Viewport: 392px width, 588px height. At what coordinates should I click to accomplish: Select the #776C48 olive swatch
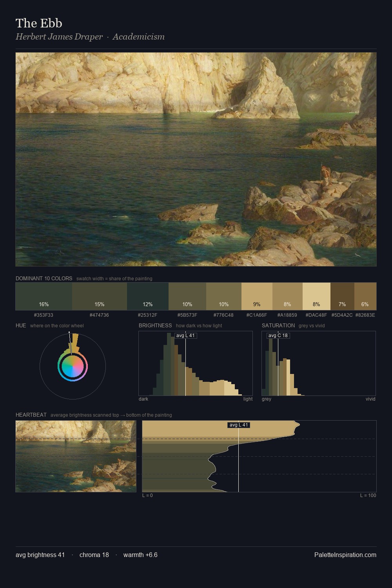(224, 296)
